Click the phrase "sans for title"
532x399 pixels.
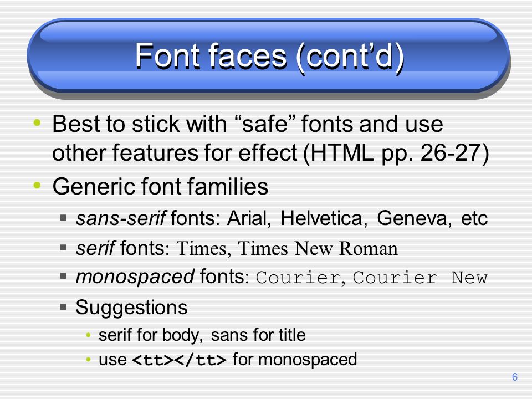[x=258, y=335]
